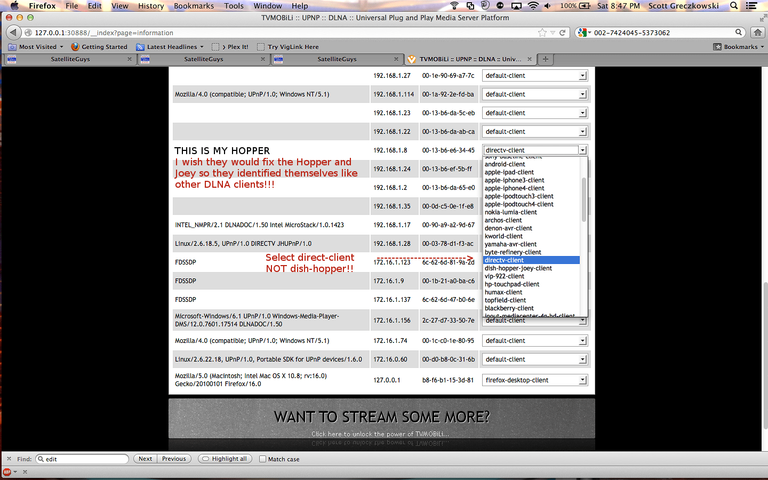The width and height of the screenshot is (768, 480).
Task: Click the IP address 192.168.1.28
Action: click(392, 243)
